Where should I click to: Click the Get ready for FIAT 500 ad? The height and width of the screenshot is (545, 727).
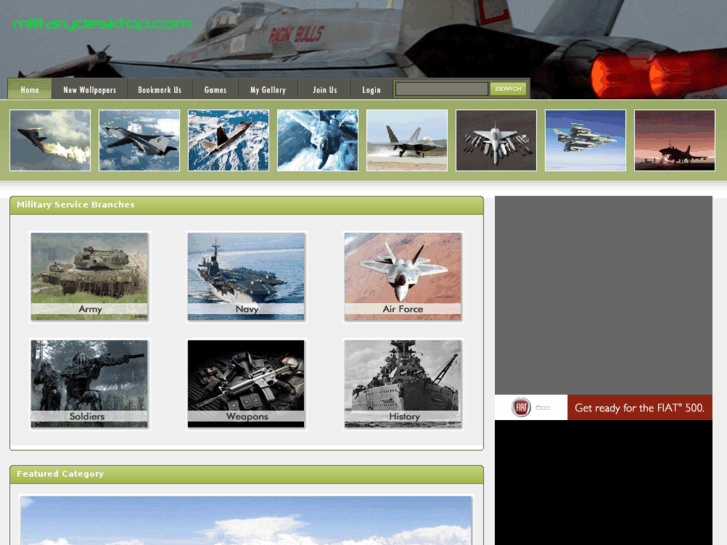click(639, 408)
